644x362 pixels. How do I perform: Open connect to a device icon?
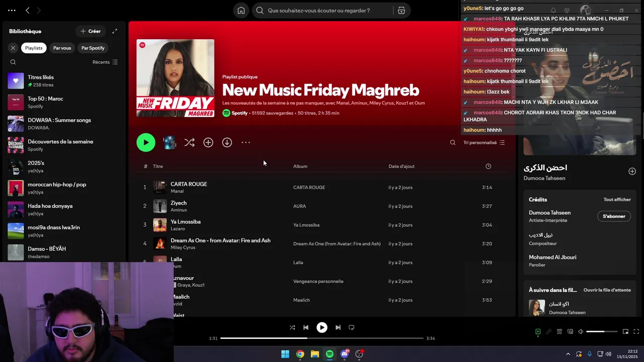point(570,332)
